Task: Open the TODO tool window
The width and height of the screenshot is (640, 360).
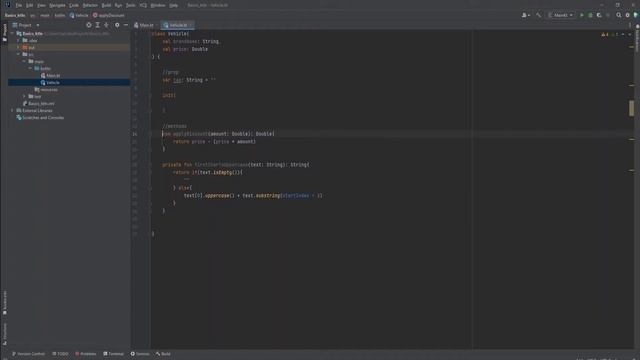Action: pyautogui.click(x=60, y=354)
